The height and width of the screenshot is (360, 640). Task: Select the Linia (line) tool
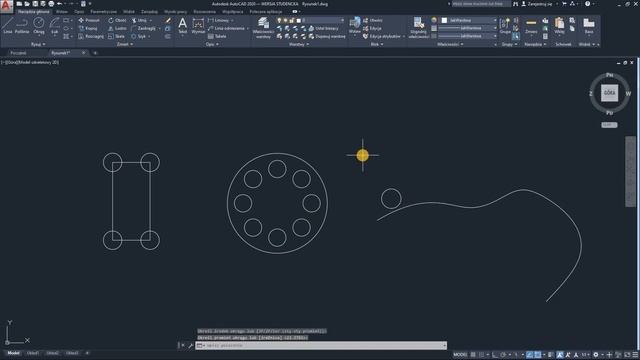(8, 25)
